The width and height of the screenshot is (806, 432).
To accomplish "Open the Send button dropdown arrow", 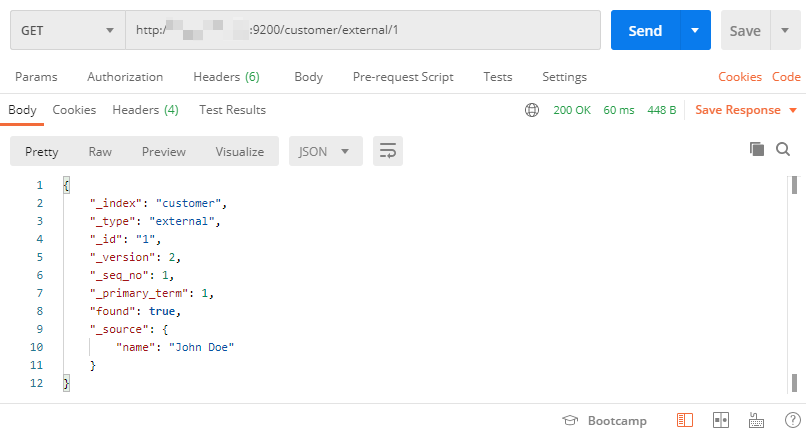I will [695, 30].
